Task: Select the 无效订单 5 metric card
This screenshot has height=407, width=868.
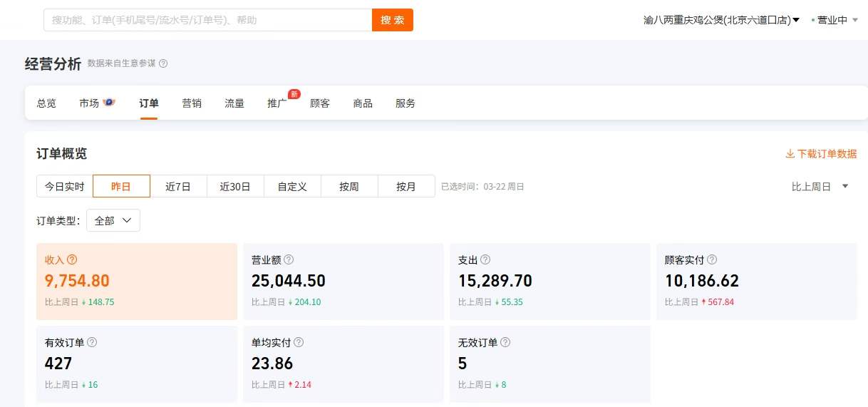Action: tap(550, 364)
